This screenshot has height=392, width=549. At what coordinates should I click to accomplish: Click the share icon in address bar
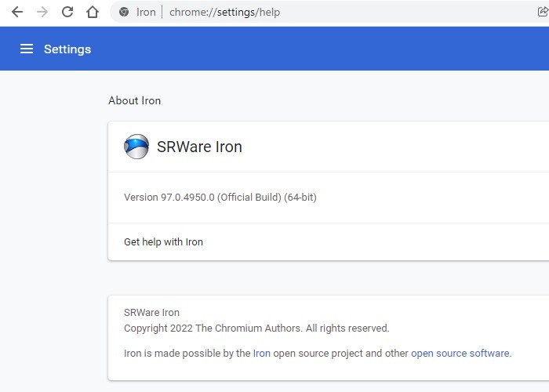pos(543,12)
